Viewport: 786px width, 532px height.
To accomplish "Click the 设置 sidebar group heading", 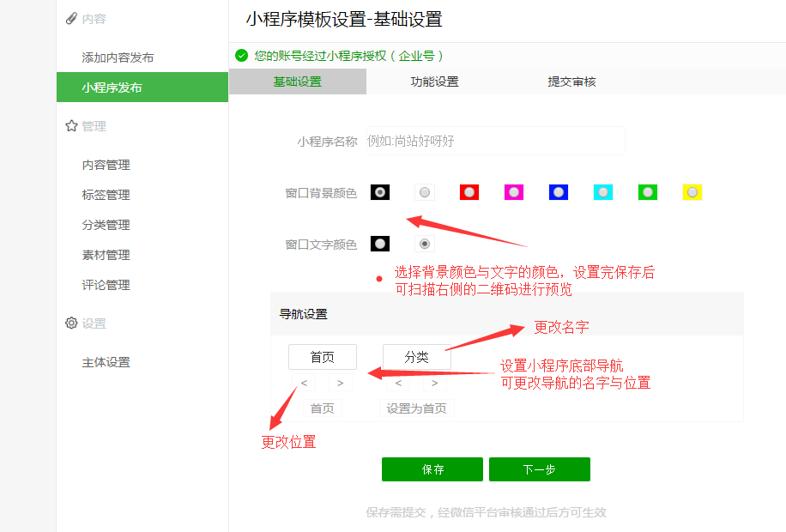I will click(94, 323).
